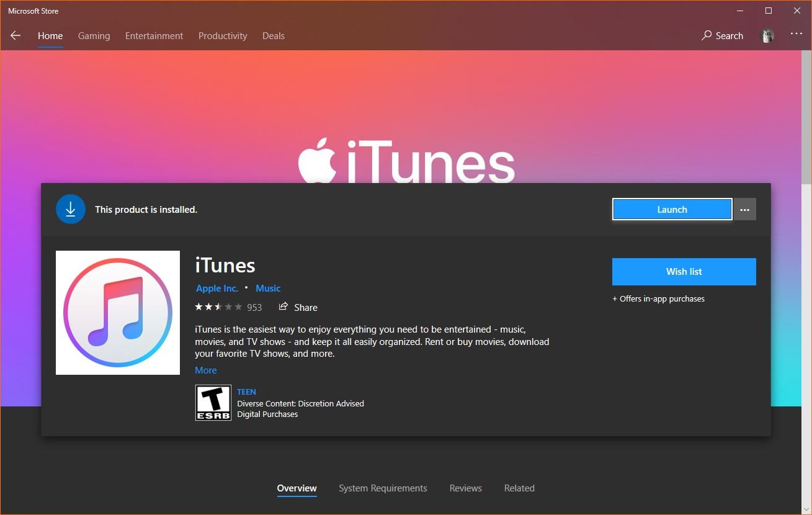Minimize the Microsoft Store window
This screenshot has width=812, height=515.
(741, 11)
